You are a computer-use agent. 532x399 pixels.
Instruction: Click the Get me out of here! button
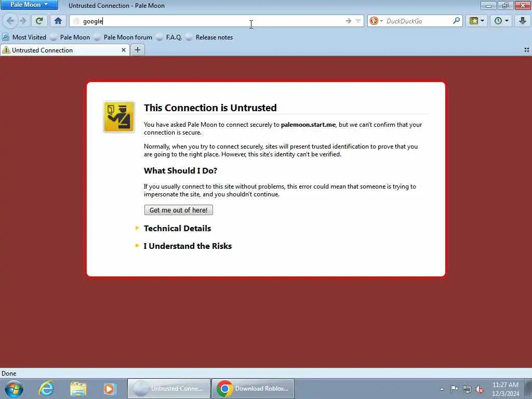[x=179, y=210]
